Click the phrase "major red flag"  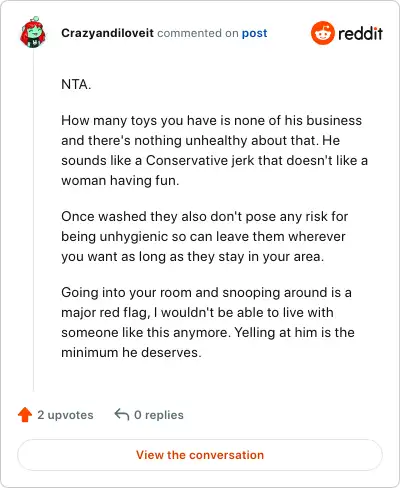104,313
